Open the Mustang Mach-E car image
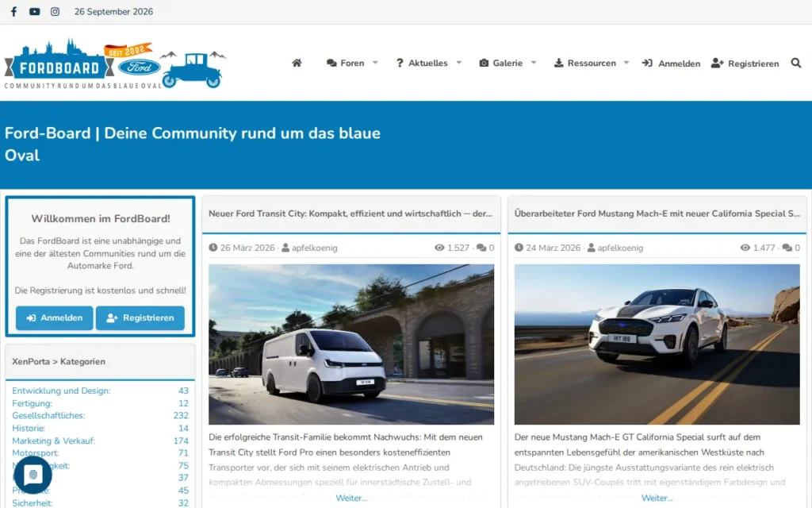 point(657,344)
